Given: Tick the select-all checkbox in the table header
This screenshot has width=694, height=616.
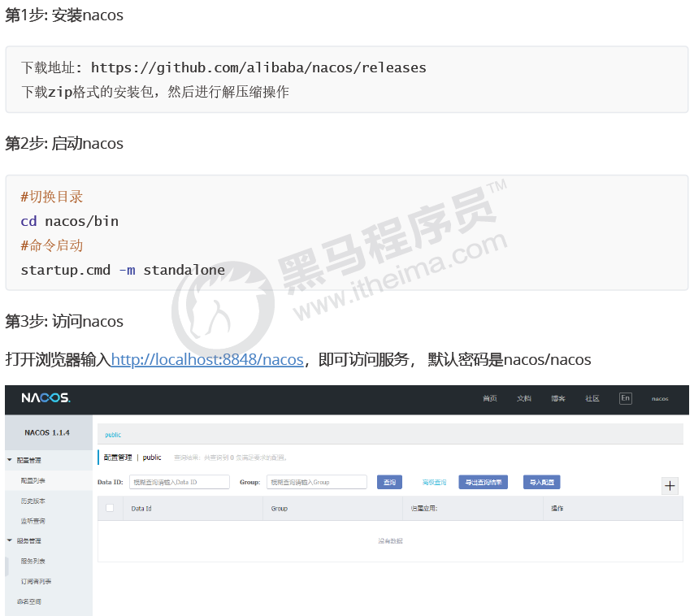Looking at the screenshot, I should coord(110,508).
